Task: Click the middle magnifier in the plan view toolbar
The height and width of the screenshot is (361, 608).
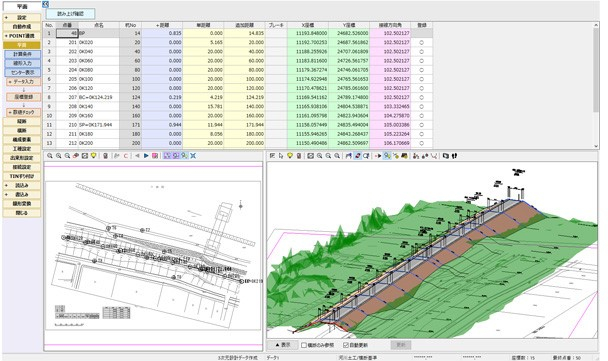Action: pyautogui.click(x=59, y=156)
